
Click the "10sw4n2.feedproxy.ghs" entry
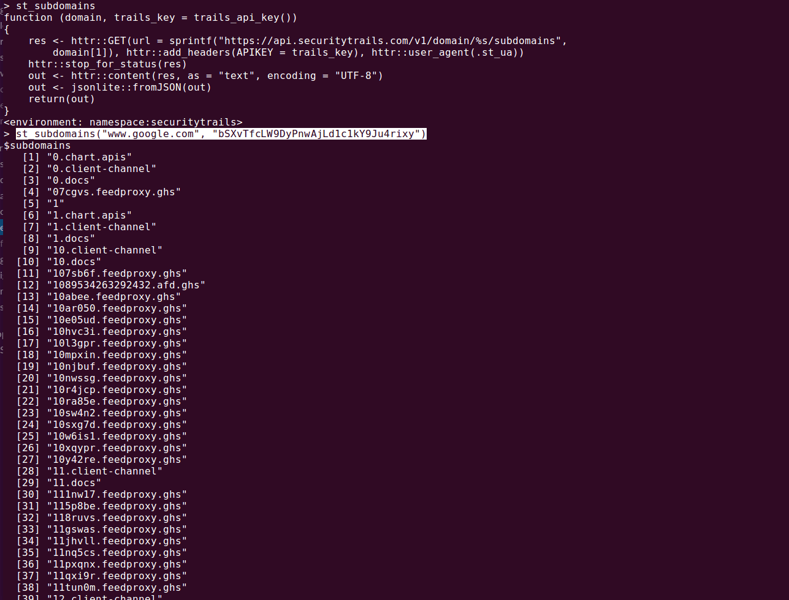(x=117, y=413)
